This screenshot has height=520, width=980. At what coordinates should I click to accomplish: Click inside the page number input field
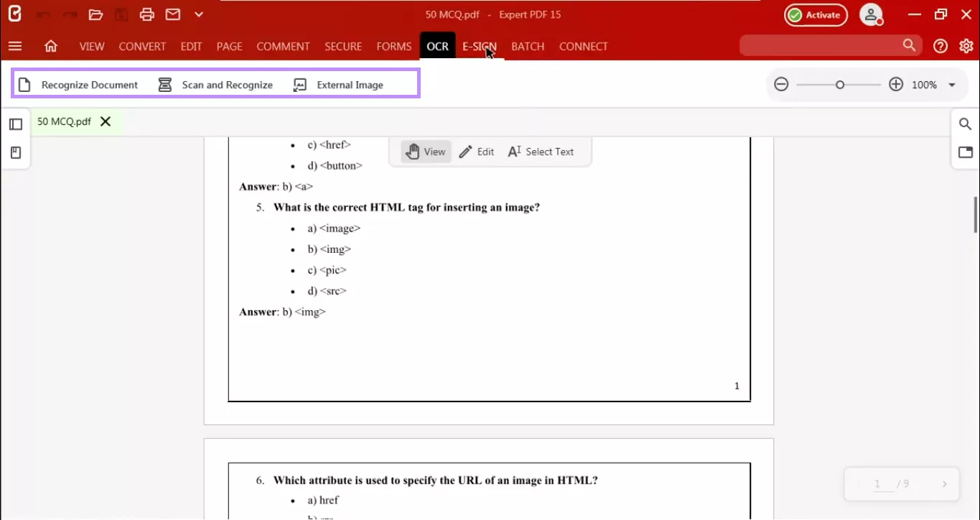[x=877, y=483]
